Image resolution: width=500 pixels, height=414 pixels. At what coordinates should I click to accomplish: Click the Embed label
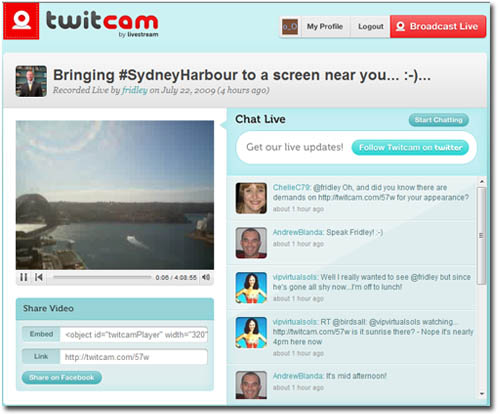(41, 334)
